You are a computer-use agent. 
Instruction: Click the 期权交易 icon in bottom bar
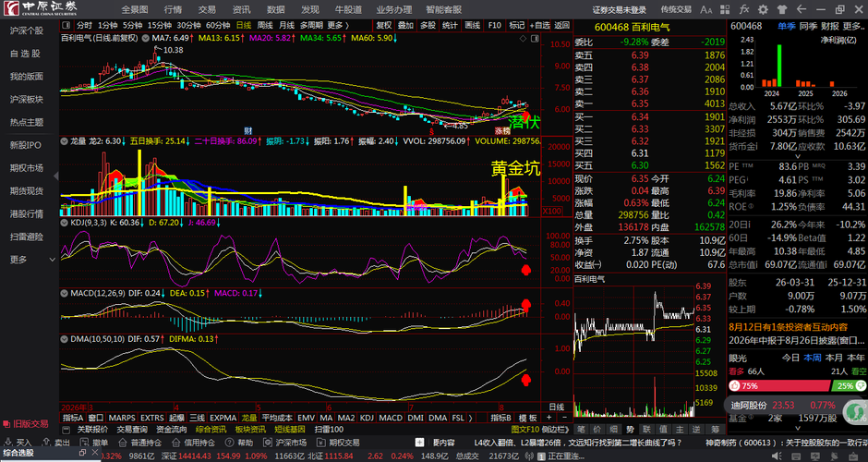(x=321, y=443)
